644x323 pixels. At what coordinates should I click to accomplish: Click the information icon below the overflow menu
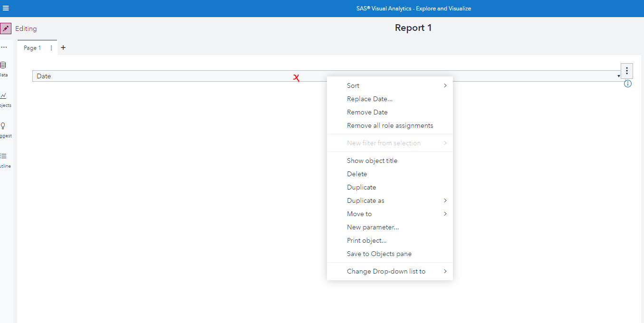[x=628, y=83]
